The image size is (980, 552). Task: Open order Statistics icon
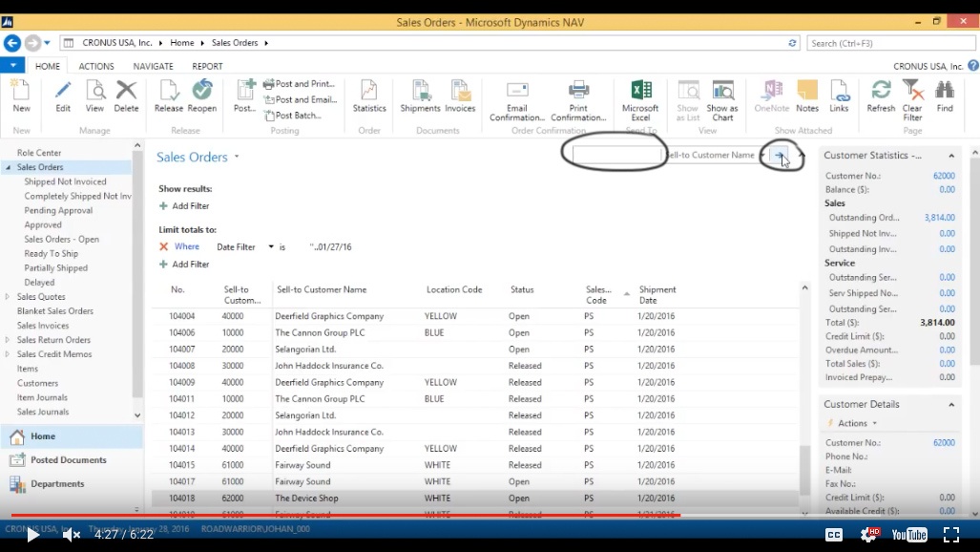[x=369, y=96]
